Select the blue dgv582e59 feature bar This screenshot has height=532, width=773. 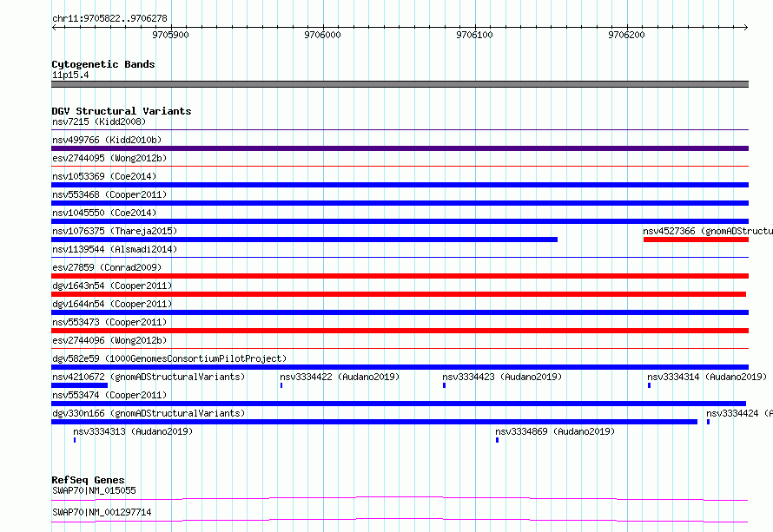[x=400, y=367]
